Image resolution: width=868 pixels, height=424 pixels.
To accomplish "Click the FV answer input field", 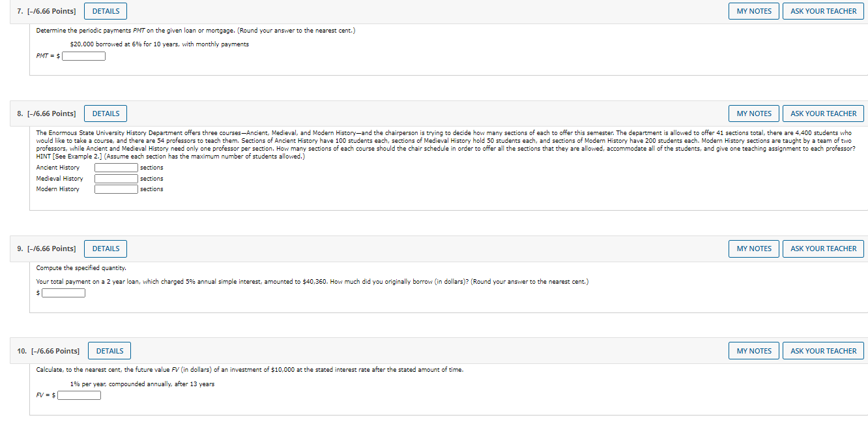I will (x=80, y=395).
